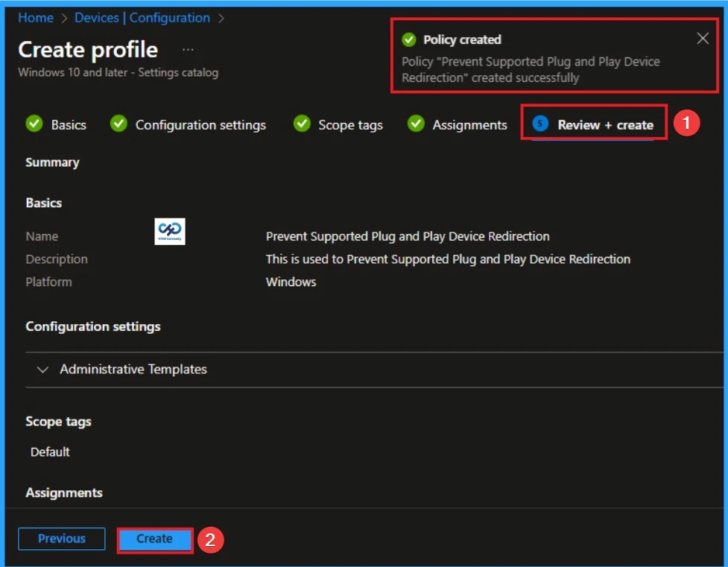
Task: Open the Home breadcrumb link
Action: coord(36,17)
